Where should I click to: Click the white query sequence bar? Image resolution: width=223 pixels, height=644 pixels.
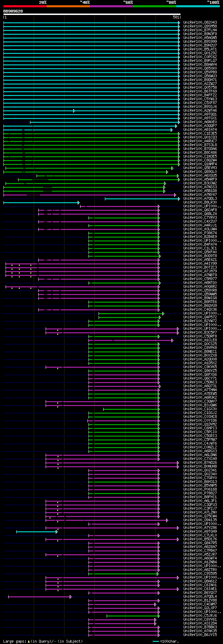(x=92, y=14)
